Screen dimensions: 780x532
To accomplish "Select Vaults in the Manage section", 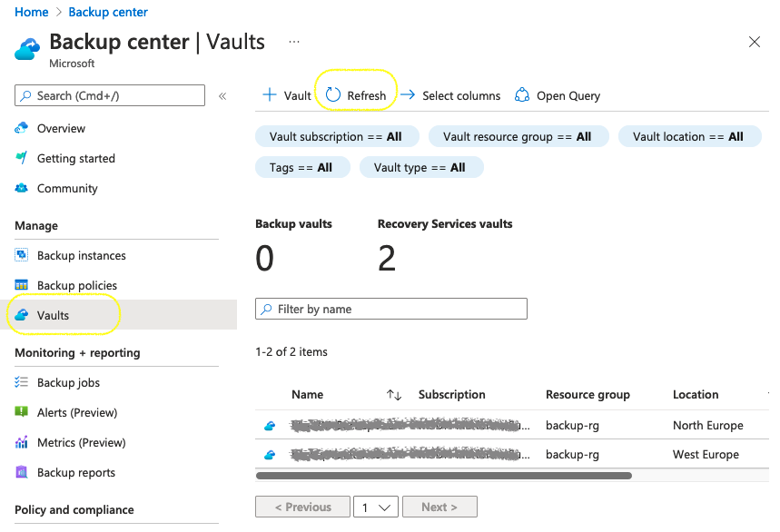I will (118, 315).
